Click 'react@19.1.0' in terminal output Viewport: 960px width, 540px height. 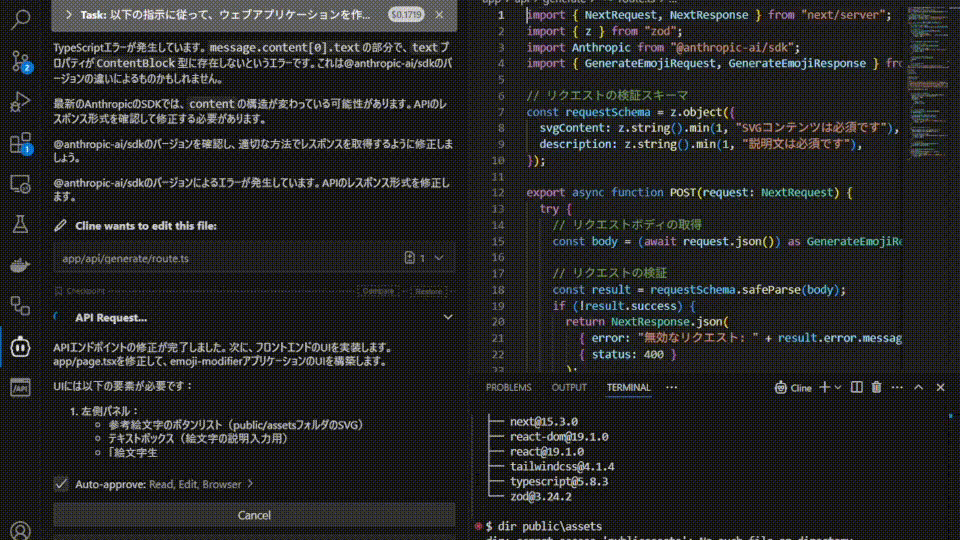547,452
